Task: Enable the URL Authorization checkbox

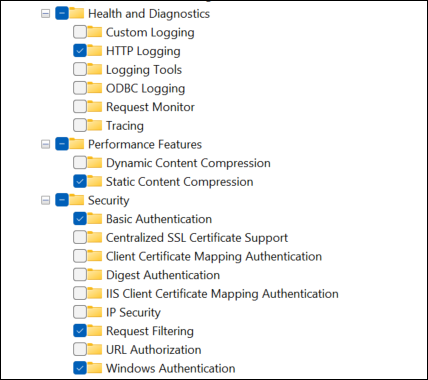Action: click(x=80, y=350)
